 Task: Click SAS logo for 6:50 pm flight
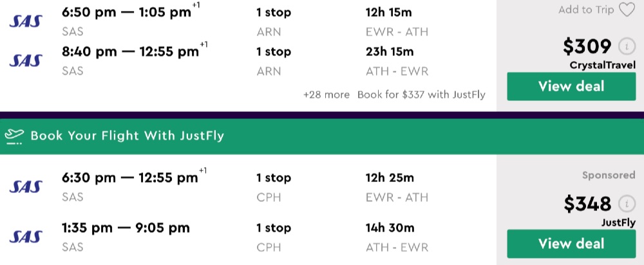click(26, 21)
